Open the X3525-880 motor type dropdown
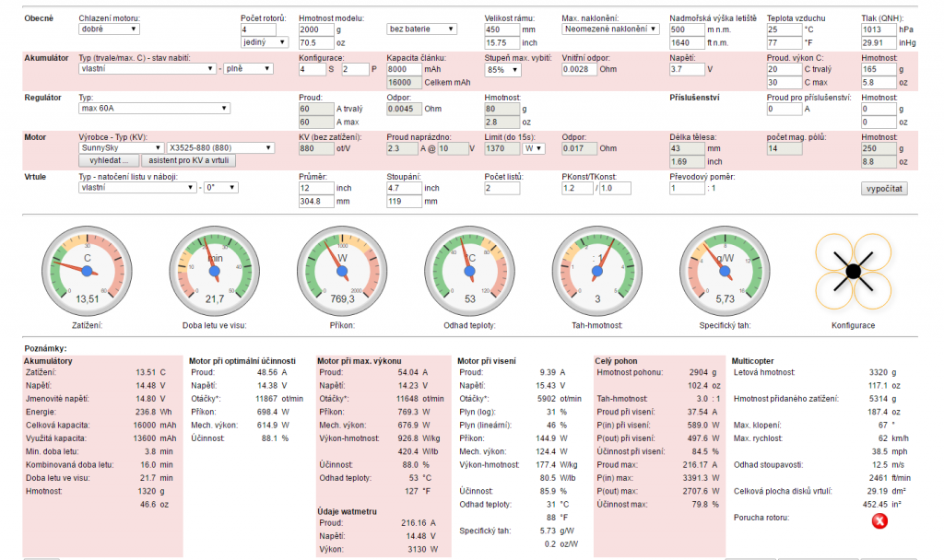Image resolution: width=944 pixels, height=560 pixels. coord(221,147)
